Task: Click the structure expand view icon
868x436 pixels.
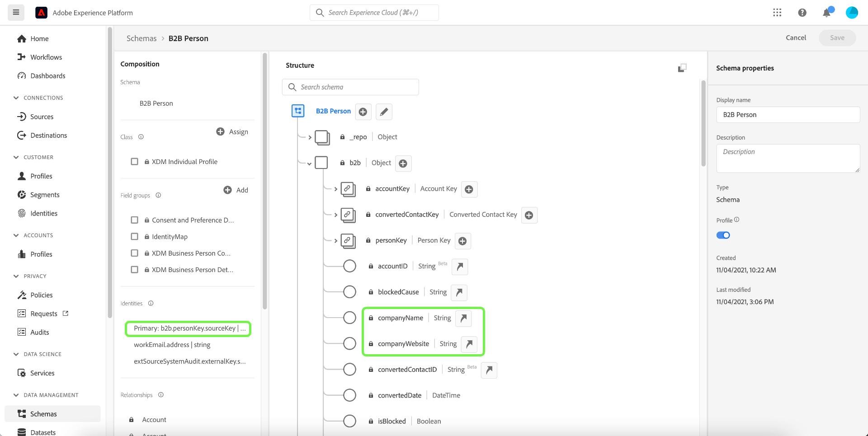Action: [682, 68]
